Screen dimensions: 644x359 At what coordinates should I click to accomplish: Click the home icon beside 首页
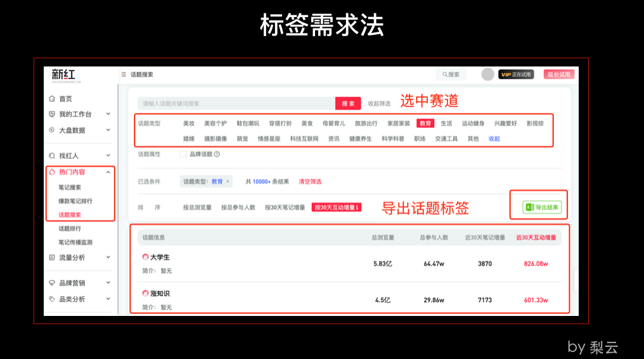point(52,99)
